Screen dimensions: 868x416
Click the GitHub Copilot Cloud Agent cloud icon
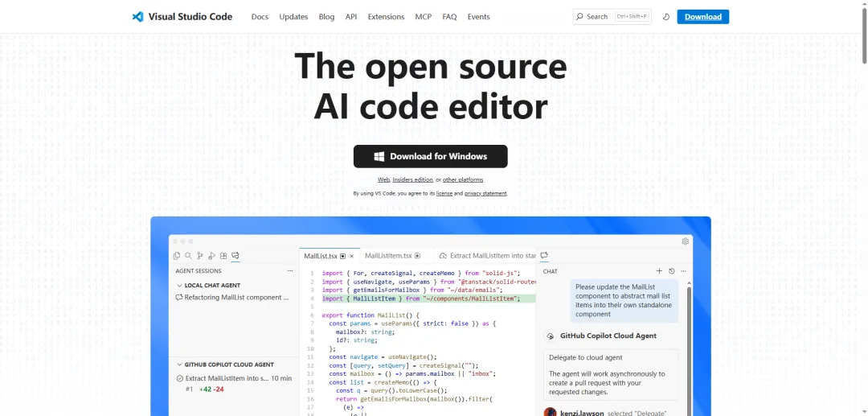[x=551, y=336]
